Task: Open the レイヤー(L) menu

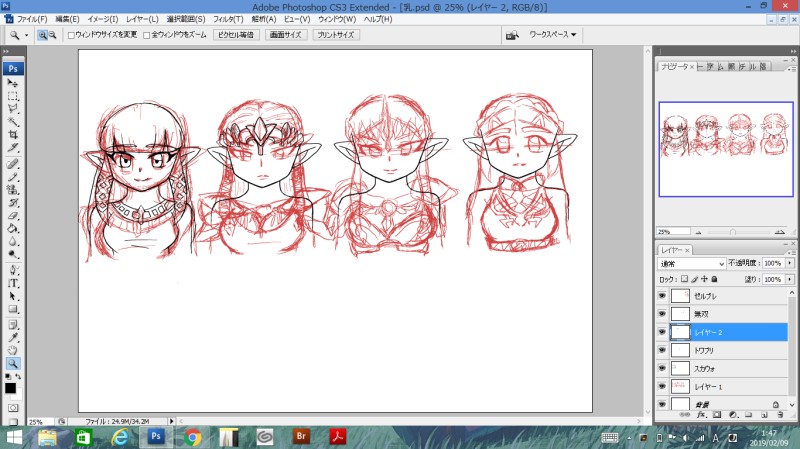Action: [142, 19]
